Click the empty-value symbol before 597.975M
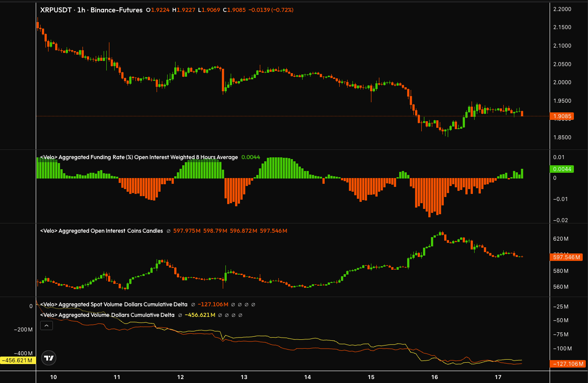This screenshot has width=588, height=383. [x=169, y=231]
